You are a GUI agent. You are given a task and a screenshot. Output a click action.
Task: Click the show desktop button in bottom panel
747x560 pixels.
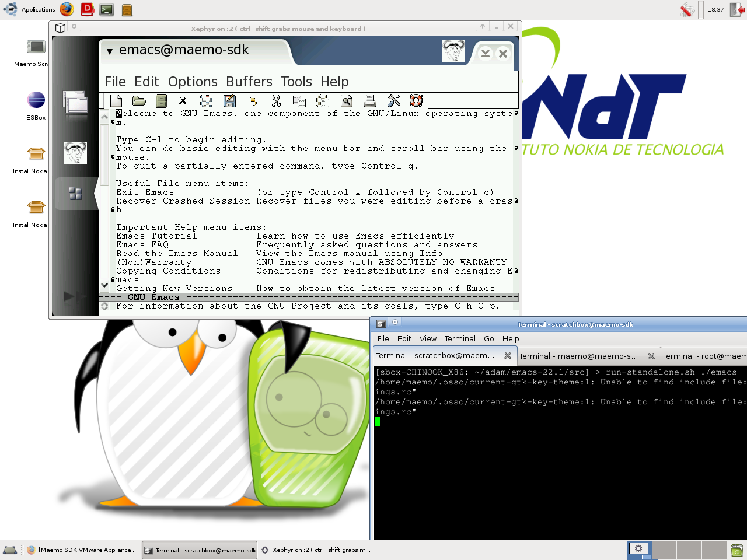10,549
